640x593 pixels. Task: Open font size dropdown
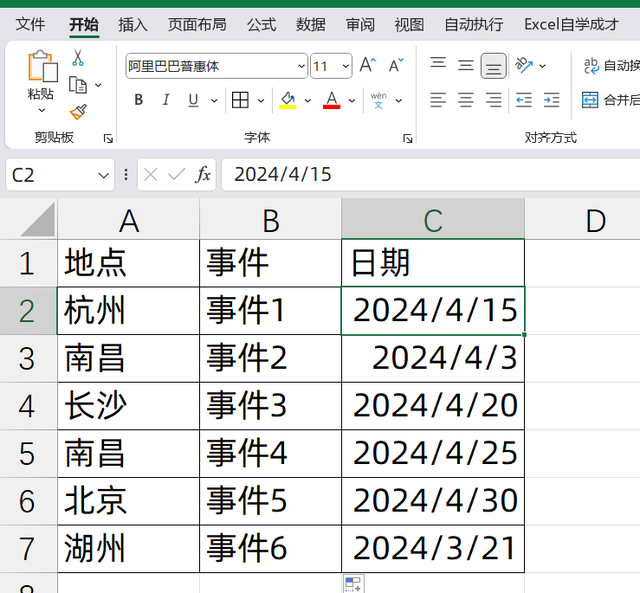tap(345, 66)
